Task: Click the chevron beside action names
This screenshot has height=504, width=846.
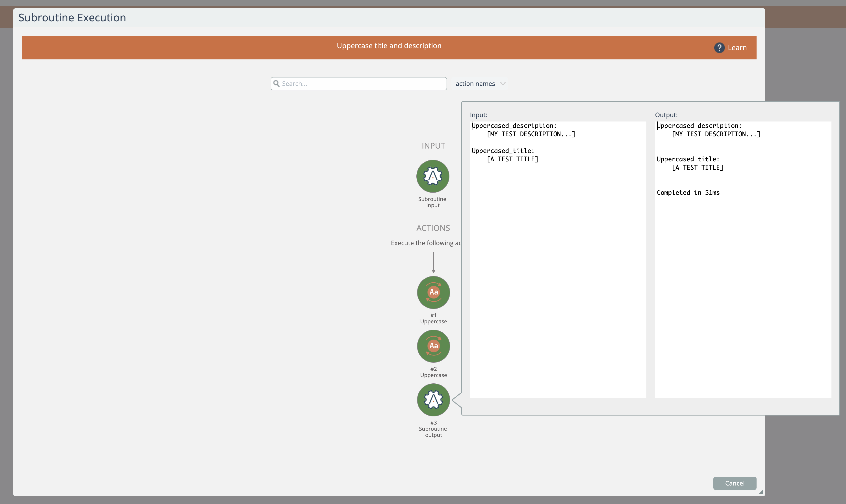Action: point(503,84)
